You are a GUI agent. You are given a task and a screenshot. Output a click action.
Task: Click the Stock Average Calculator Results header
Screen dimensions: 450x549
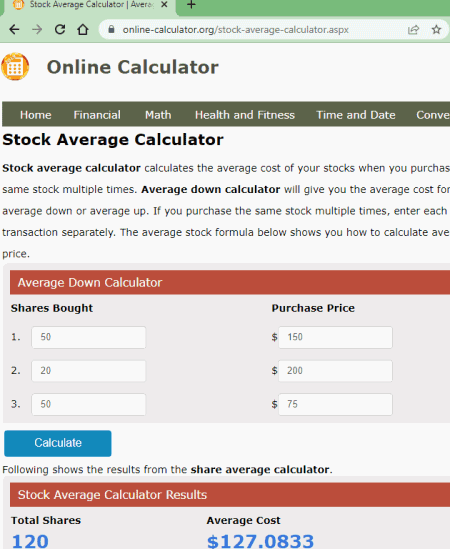click(x=230, y=494)
